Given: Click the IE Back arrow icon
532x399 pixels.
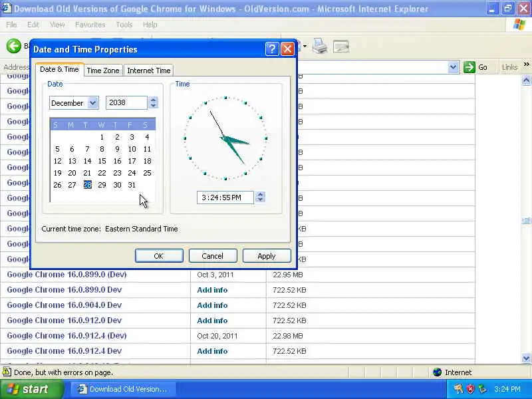Looking at the screenshot, I should (14, 46).
